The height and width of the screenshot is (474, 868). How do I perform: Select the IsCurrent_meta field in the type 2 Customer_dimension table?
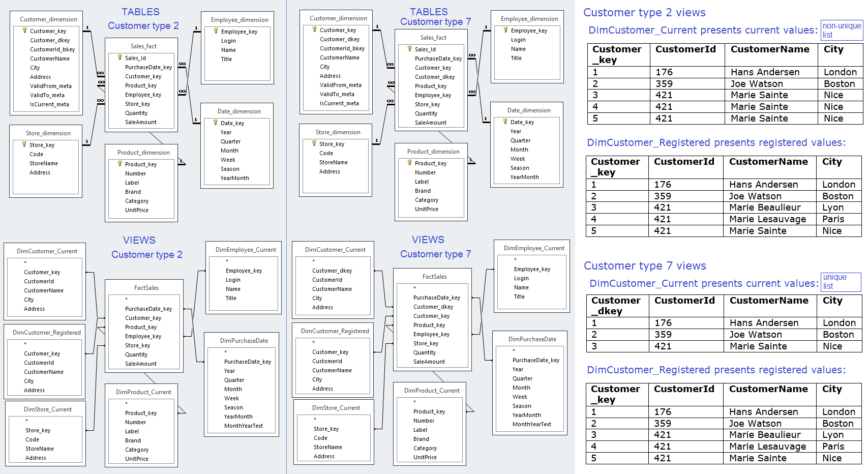coord(49,104)
